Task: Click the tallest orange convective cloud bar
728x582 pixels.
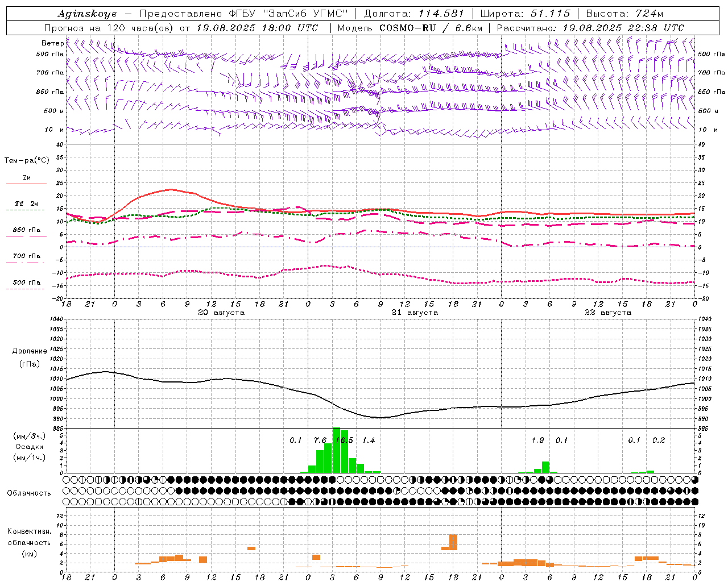Action: click(453, 542)
